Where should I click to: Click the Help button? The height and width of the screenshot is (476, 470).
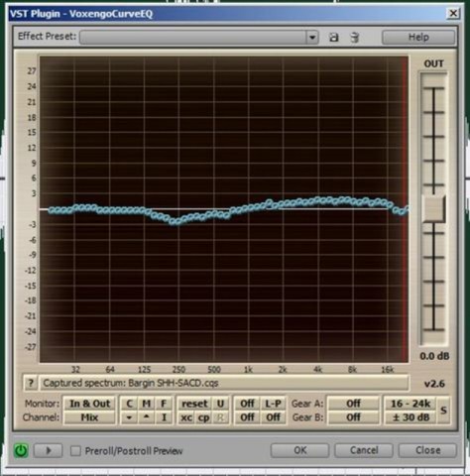coord(418,37)
